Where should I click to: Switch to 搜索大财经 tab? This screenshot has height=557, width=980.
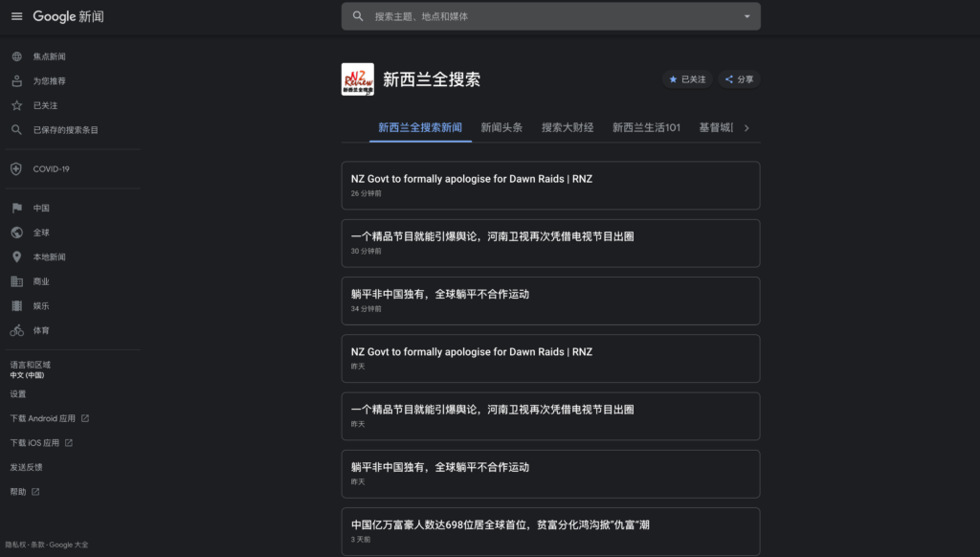coord(568,127)
